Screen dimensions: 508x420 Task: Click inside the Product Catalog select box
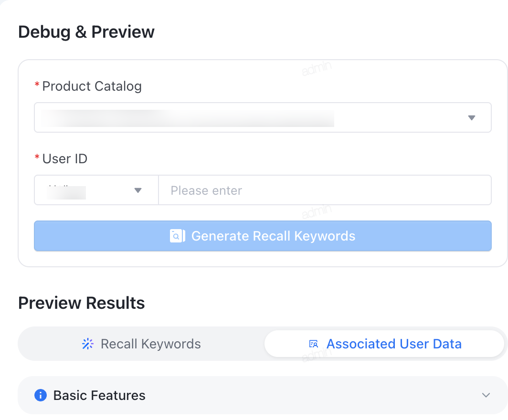pyautogui.click(x=263, y=117)
